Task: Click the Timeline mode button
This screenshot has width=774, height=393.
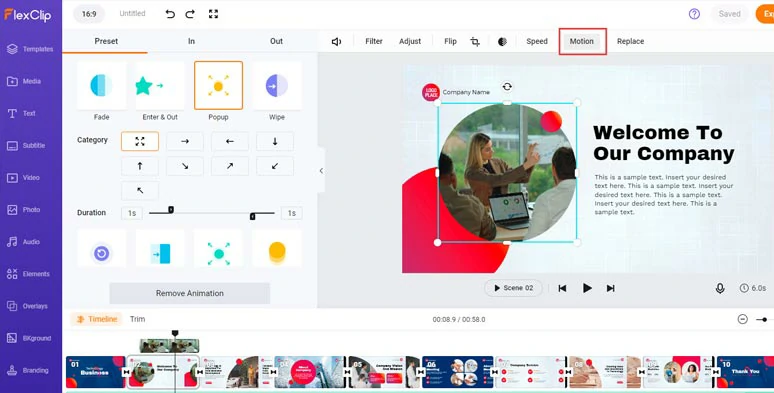Action: coord(97,319)
